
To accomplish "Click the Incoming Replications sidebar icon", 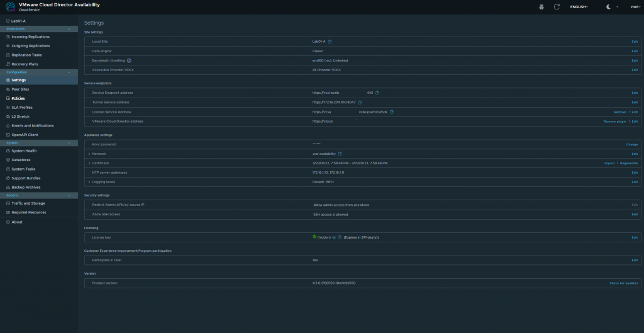I will click(x=8, y=37).
